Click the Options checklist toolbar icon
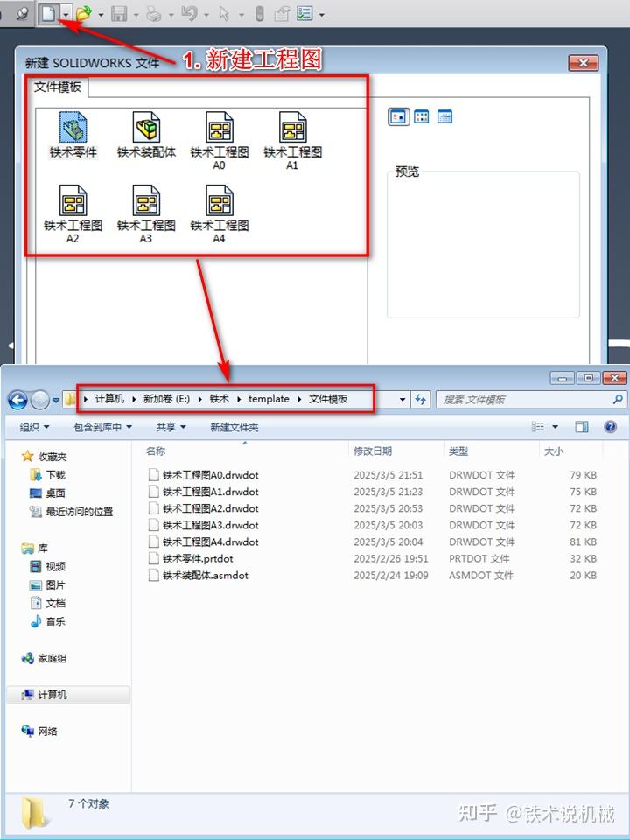Screen dimensions: 630x840 [x=304, y=13]
